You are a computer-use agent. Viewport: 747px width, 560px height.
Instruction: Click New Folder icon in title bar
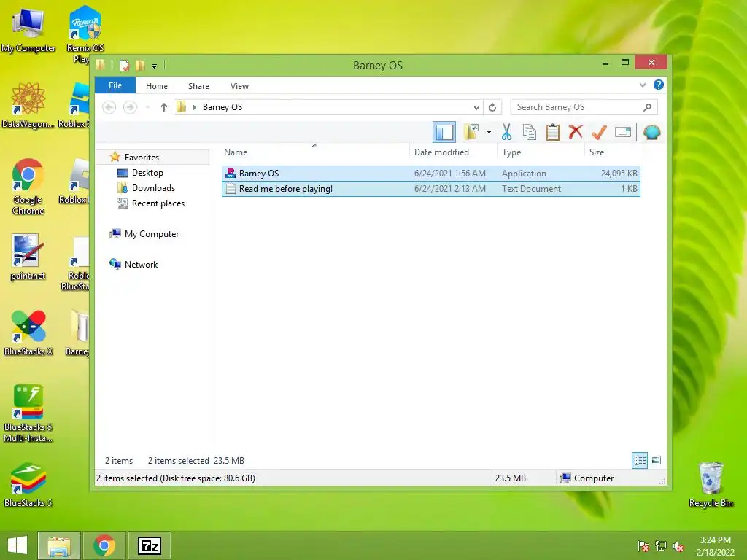click(x=140, y=65)
